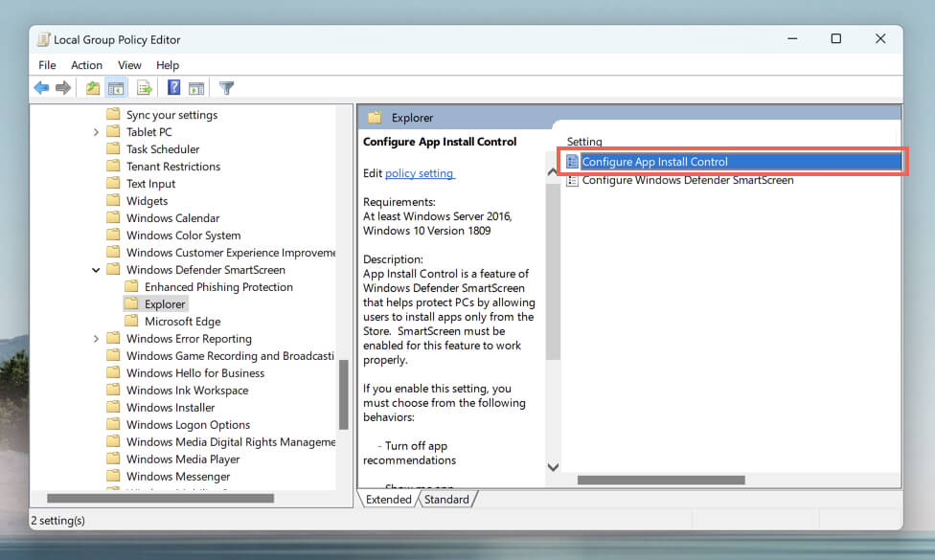Click the Back arrow toolbar icon

(x=41, y=88)
